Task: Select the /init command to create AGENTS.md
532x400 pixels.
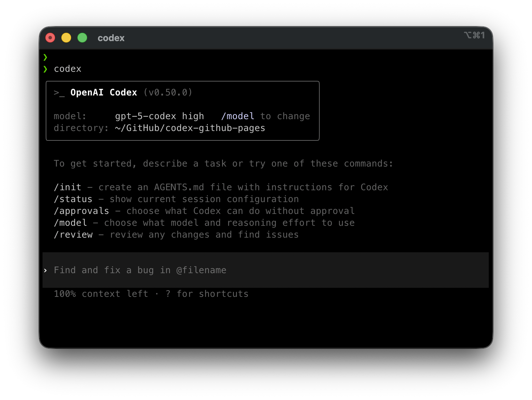Action: coord(67,187)
